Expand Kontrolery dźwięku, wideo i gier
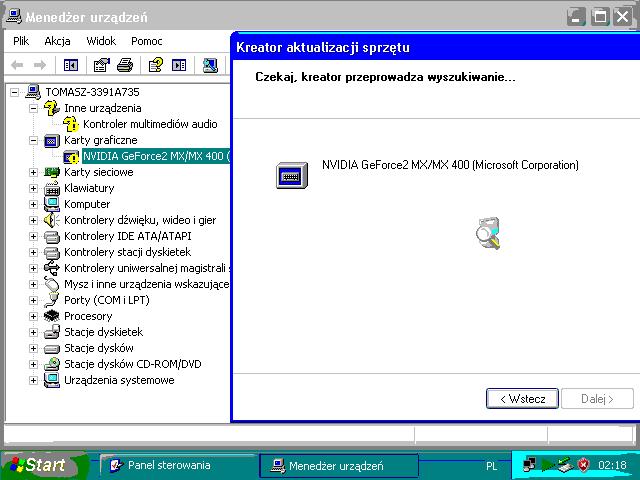Screen dimensions: 640x480 tap(33, 220)
